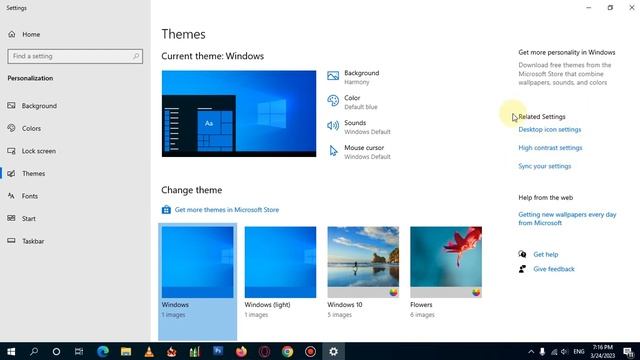
Task: Click the red record app on taskbar
Action: tap(310, 351)
